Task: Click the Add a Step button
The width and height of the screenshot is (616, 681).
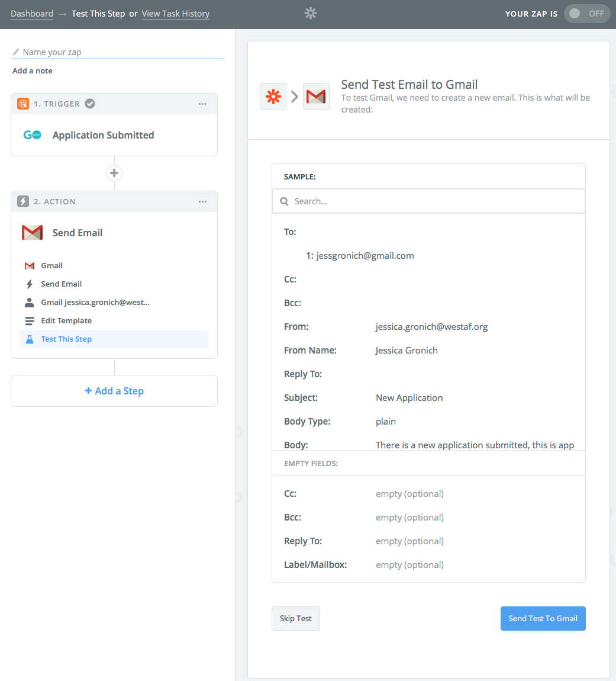Action: coord(114,391)
